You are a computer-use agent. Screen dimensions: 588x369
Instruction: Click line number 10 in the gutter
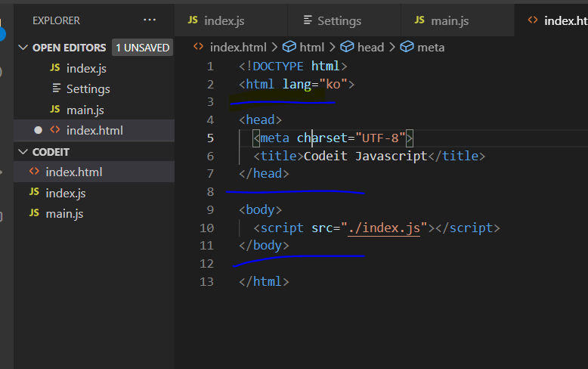click(x=206, y=228)
